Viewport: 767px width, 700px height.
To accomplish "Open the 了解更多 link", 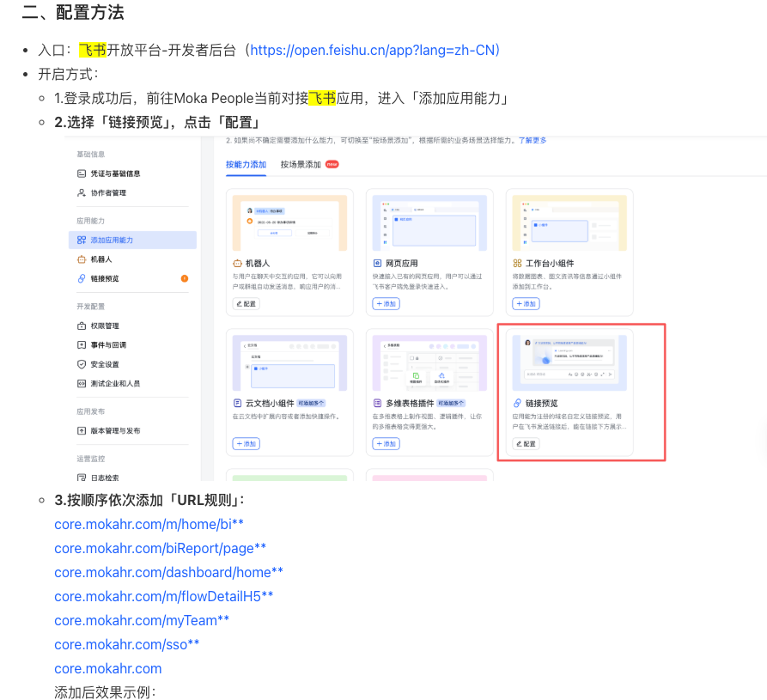I will 533,140.
